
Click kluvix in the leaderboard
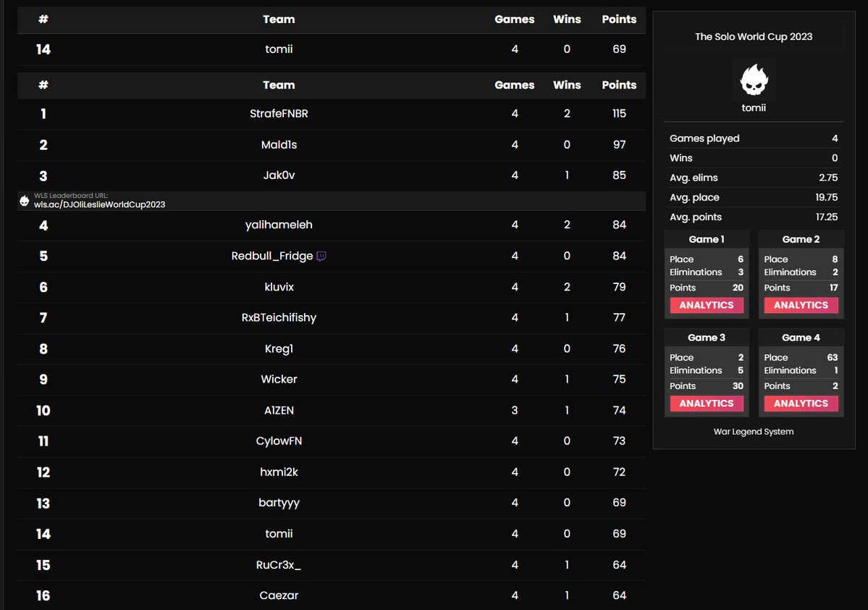(x=279, y=287)
